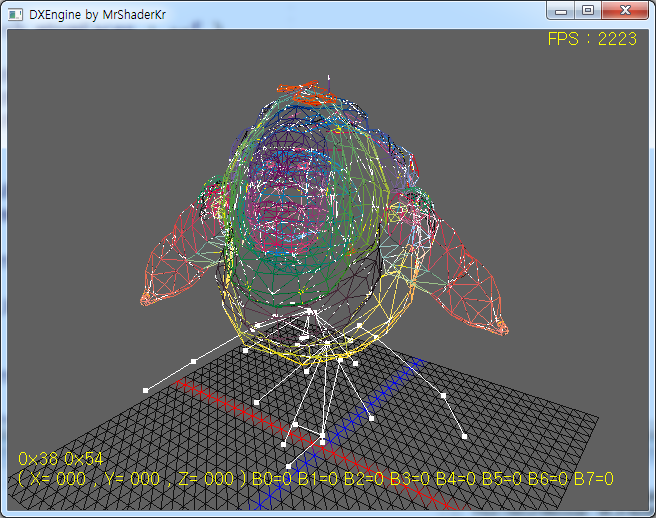The image size is (656, 518).
Task: Click the B0=0 status value
Action: [x=272, y=479]
